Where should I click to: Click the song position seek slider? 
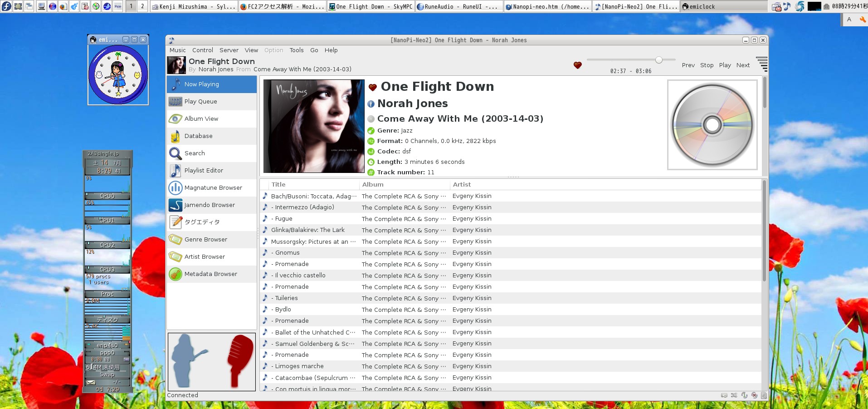coord(630,60)
